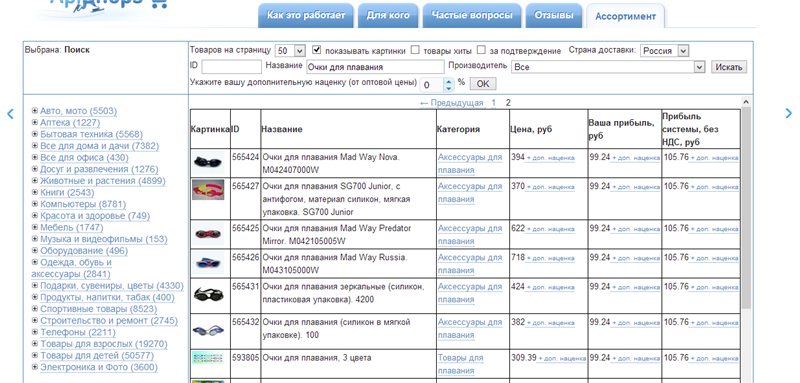Decrease markup percent with stepper down arrow
The width and height of the screenshot is (800, 383).
pyautogui.click(x=448, y=88)
